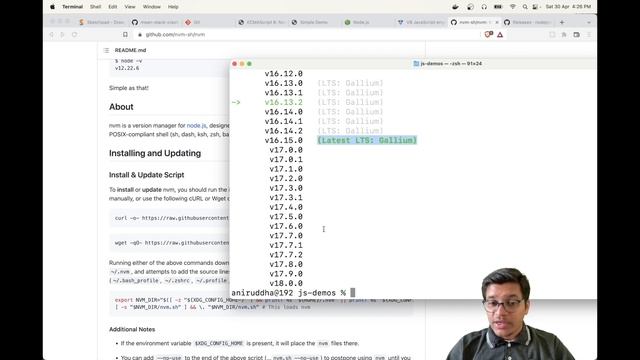The width and height of the screenshot is (640, 360).
Task: Click the About heading in README
Action: pyautogui.click(x=121, y=107)
